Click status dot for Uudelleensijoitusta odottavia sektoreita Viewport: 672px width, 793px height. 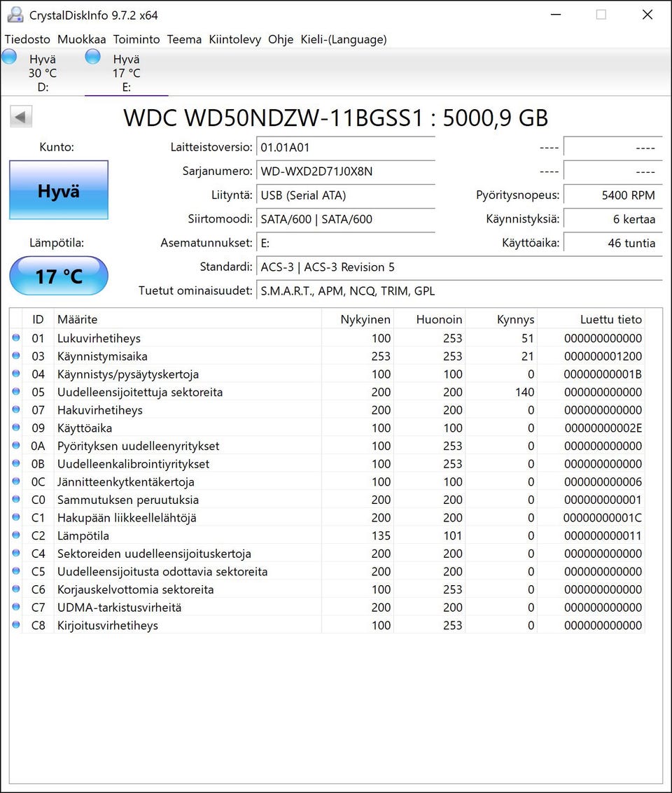click(16, 571)
